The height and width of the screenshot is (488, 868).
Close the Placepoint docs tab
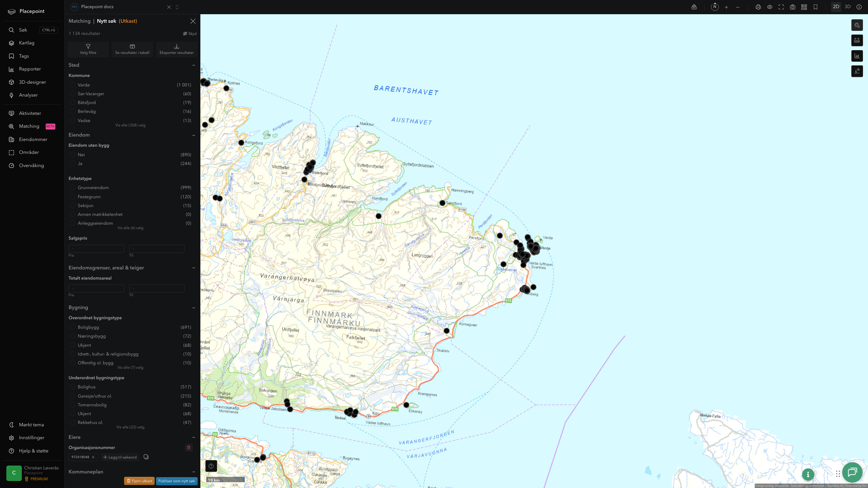(x=169, y=7)
